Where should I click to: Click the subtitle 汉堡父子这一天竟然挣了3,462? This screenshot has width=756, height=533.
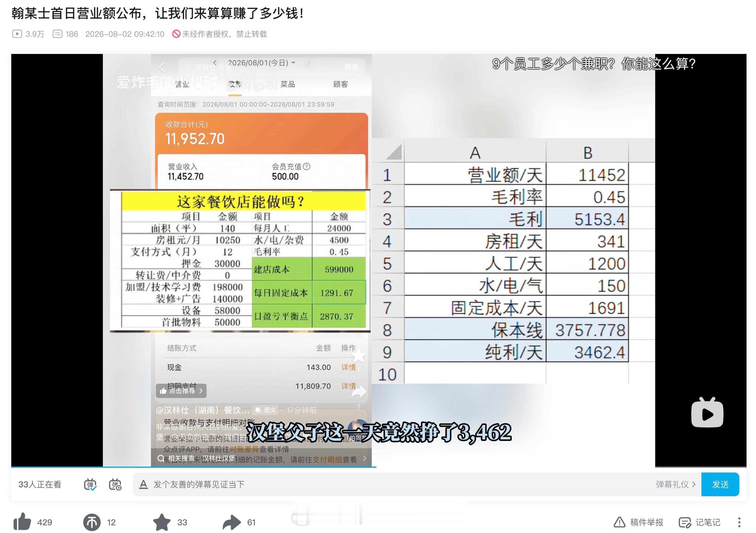379,433
